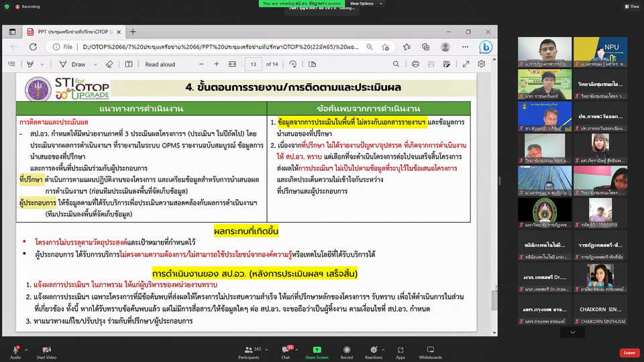The width and height of the screenshot is (644, 362).
Task: Open the browser profile avatar
Action: click(x=445, y=47)
